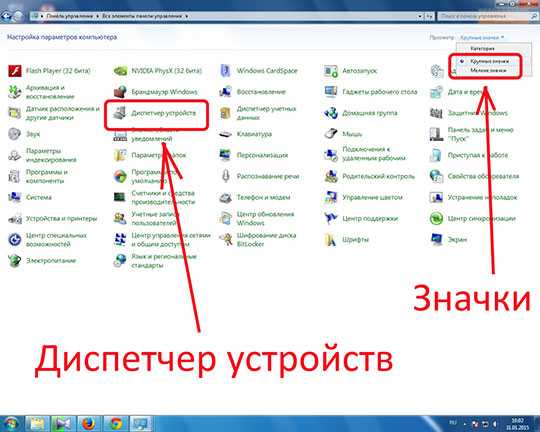Viewport: 540px width, 432px height.
Task: Click Все элементы панели управления breadcrumb
Action: click(x=142, y=16)
